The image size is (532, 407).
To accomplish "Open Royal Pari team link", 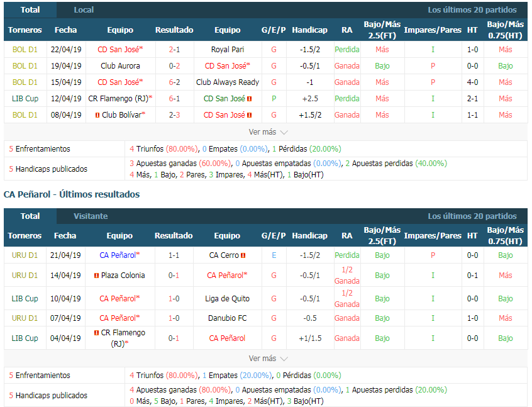I will [x=227, y=50].
